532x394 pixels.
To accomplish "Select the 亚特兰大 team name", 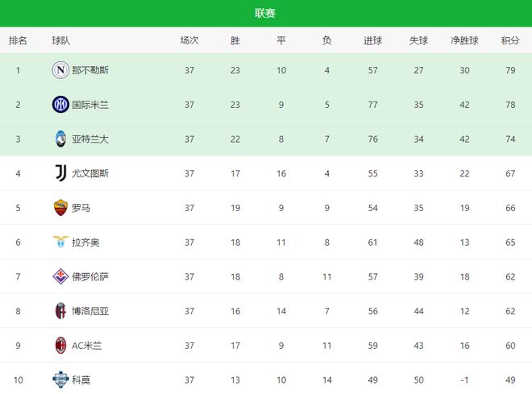I will 90,139.
